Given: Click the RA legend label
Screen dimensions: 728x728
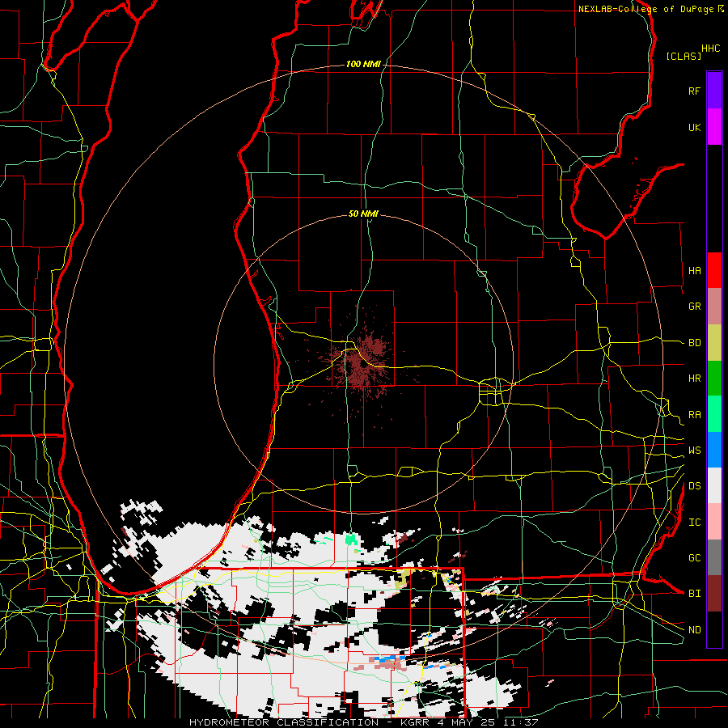Looking at the screenshot, I should coord(695,415).
